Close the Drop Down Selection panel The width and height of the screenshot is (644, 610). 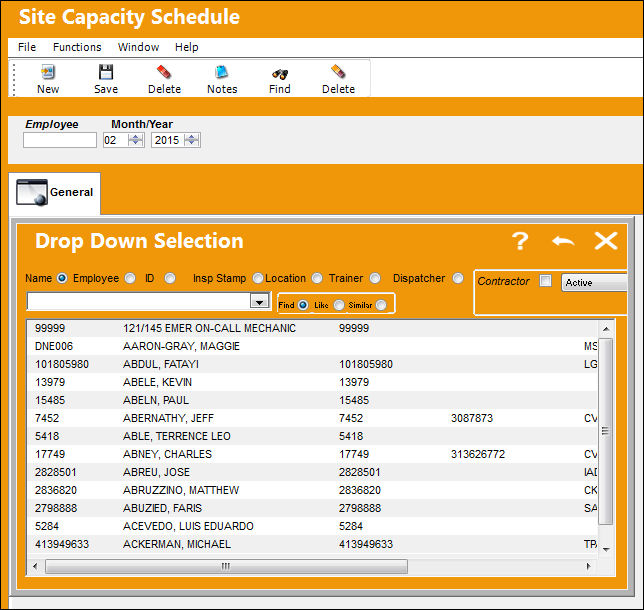point(606,241)
